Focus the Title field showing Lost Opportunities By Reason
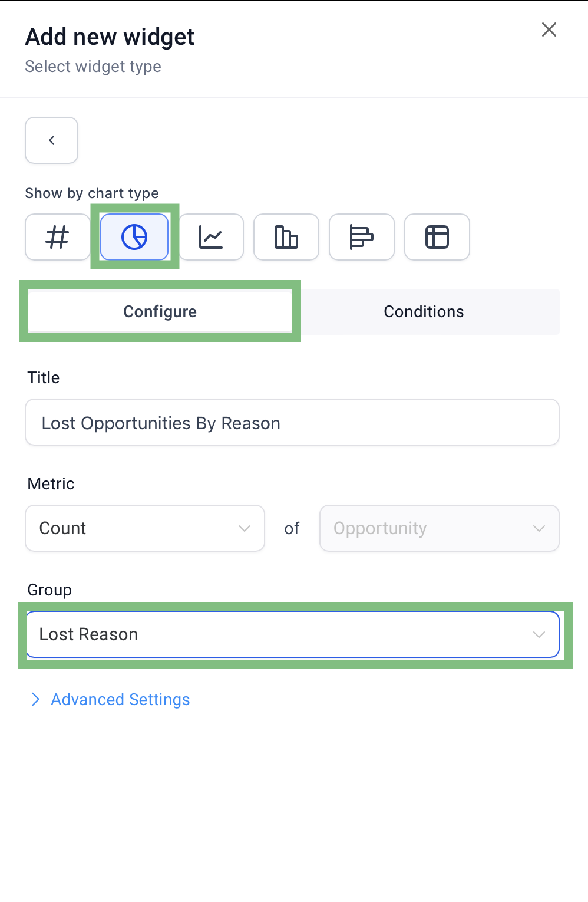 tap(292, 422)
